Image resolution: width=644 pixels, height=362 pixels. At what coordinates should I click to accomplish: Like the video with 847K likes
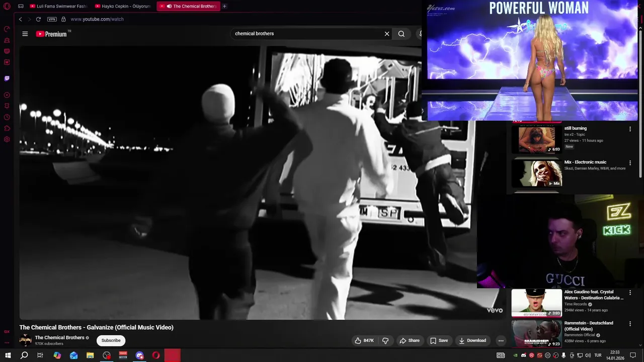coord(364,340)
